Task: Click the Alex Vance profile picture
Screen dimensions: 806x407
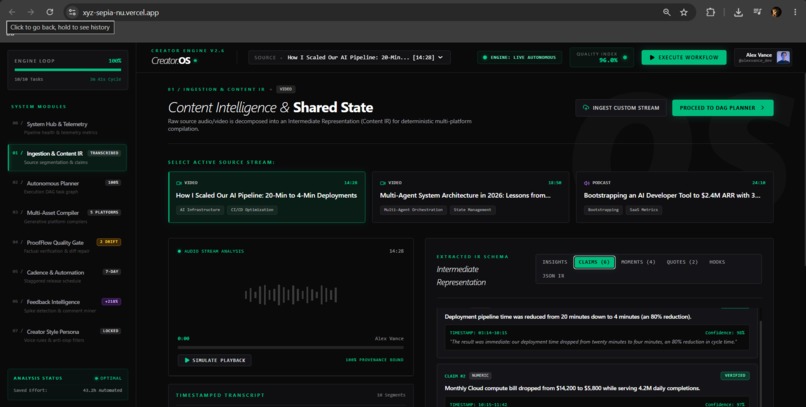Action: pos(783,57)
